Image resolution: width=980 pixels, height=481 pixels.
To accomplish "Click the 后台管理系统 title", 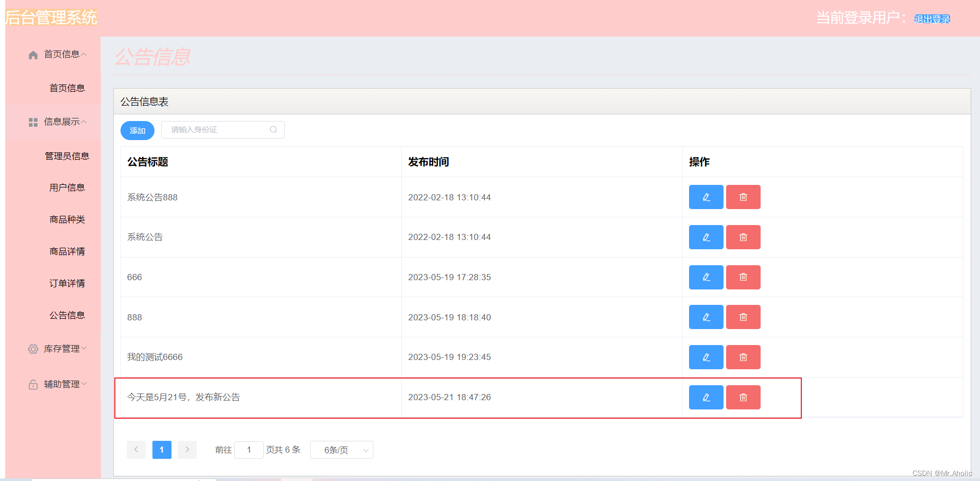I will coord(51,18).
